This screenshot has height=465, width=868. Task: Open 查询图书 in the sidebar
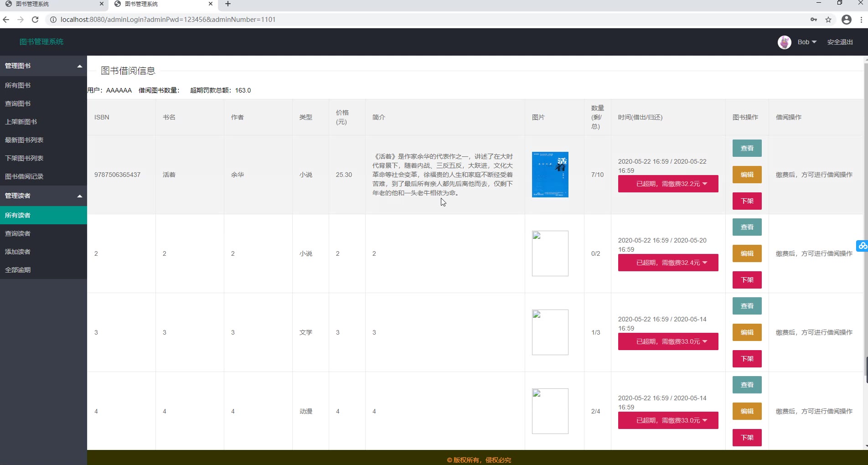click(43, 103)
